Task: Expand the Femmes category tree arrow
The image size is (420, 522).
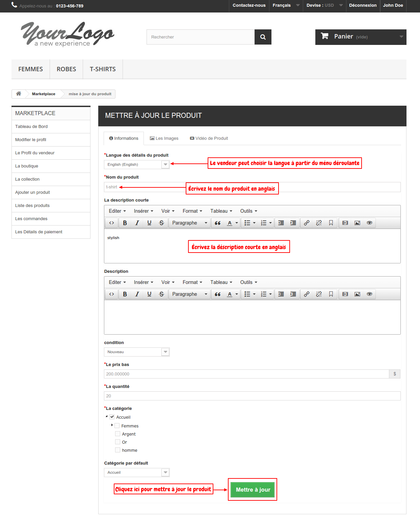Action: [x=112, y=425]
